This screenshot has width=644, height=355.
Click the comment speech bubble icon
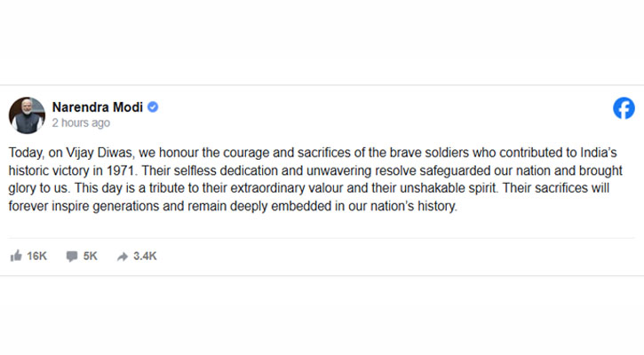(71, 256)
